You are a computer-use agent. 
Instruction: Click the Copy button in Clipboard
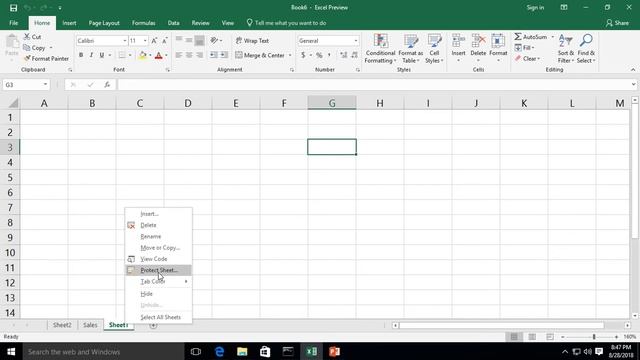tap(35, 48)
